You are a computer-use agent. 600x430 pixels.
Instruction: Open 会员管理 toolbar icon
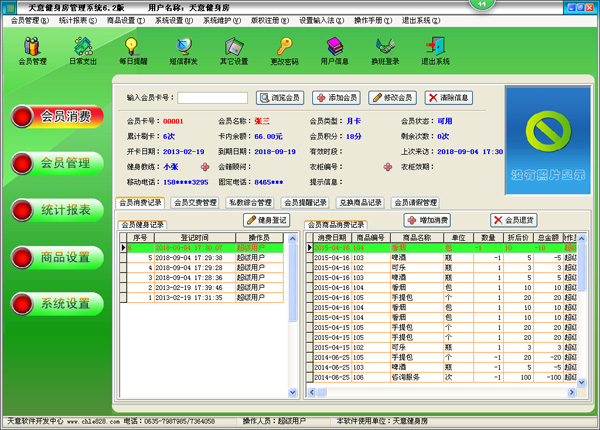coord(32,50)
